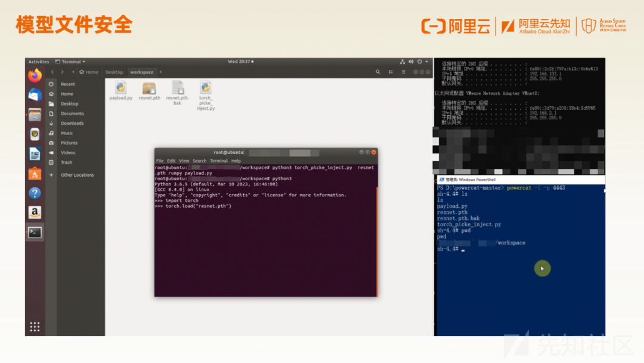Select Desktop in Files sidebar
The width and height of the screenshot is (644, 363).
pos(69,104)
